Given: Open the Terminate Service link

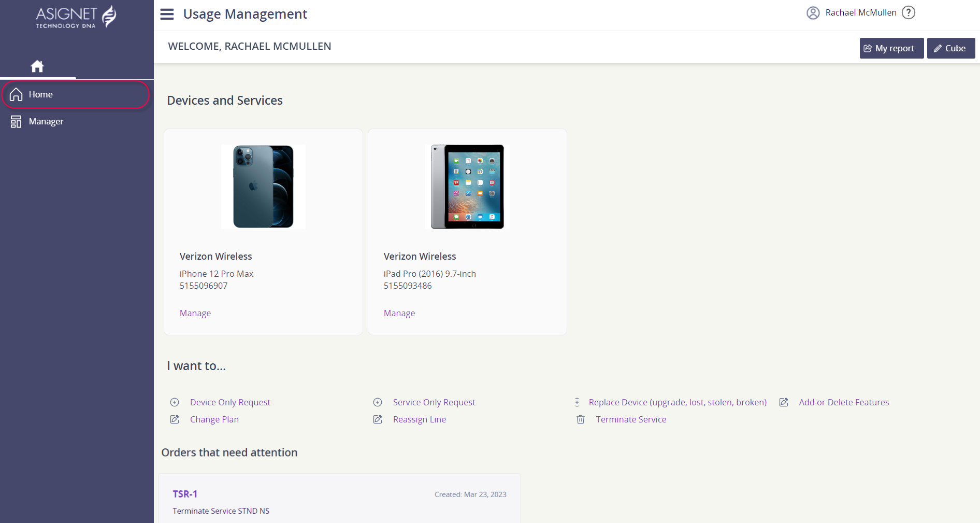Looking at the screenshot, I should [631, 419].
